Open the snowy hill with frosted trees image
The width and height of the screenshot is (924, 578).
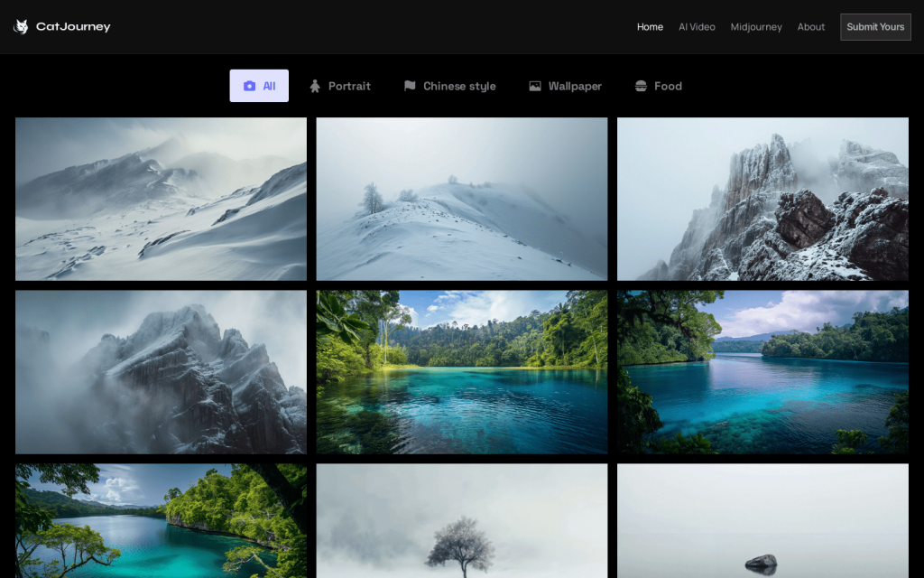coord(461,199)
